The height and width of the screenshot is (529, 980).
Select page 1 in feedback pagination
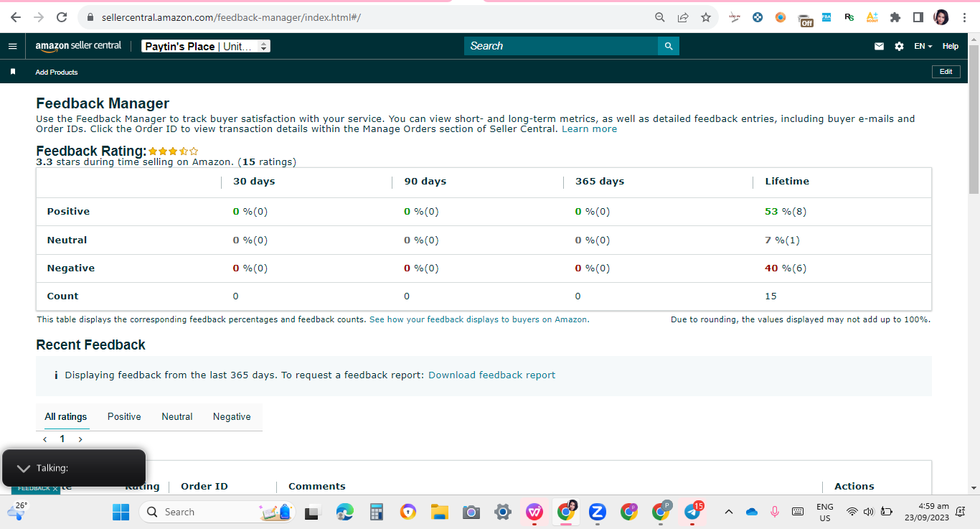pyautogui.click(x=62, y=439)
